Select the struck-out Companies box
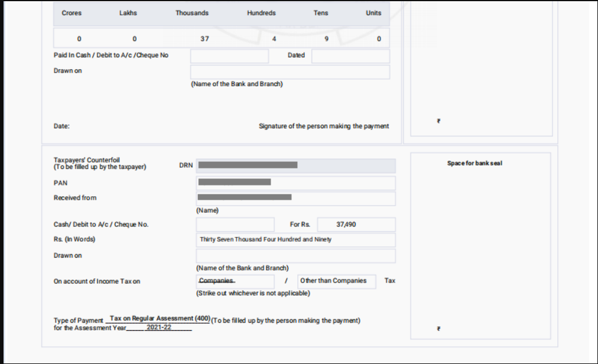598x364 pixels. [x=235, y=281]
